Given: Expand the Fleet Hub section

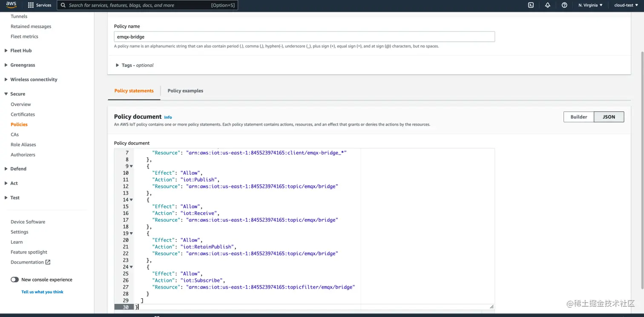Looking at the screenshot, I should (x=18, y=50).
